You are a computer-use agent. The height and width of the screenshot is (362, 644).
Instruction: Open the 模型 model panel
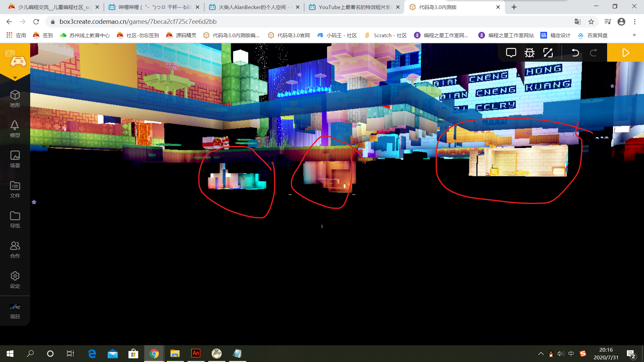(15, 129)
